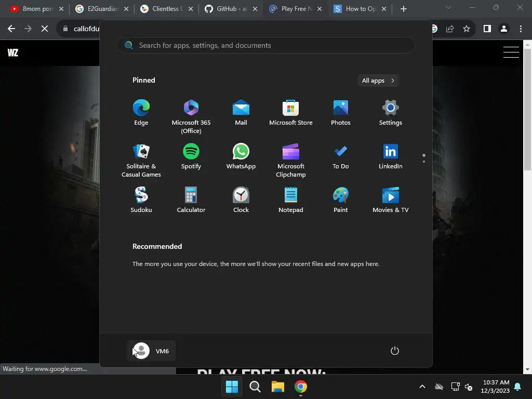This screenshot has width=532, height=399.
Task: Launch Sudoku game
Action: click(141, 201)
